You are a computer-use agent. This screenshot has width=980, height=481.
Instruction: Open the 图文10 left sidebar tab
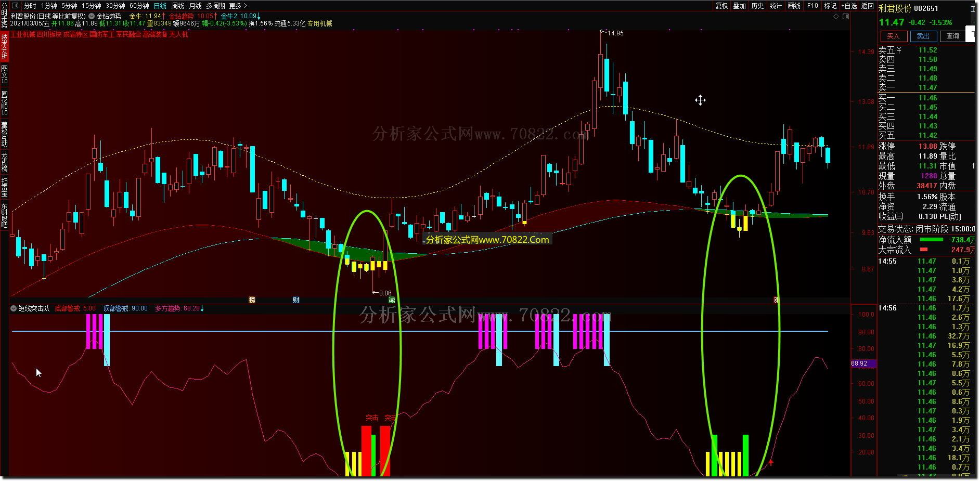tap(5, 75)
